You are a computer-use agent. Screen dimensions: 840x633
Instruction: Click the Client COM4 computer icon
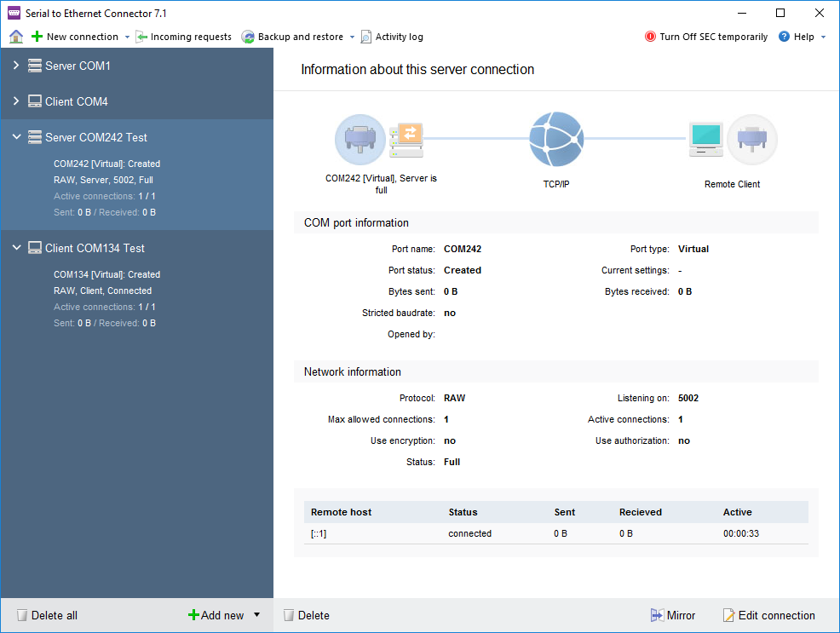click(35, 101)
